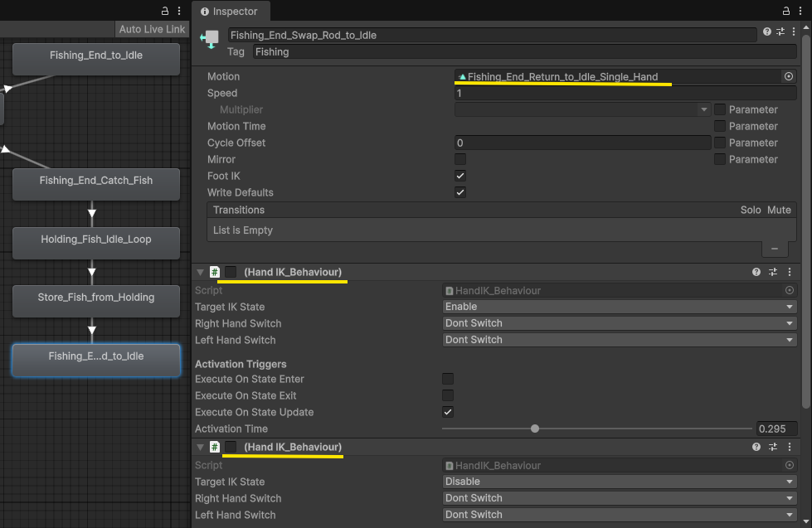812x528 pixels.
Task: Enable Execute On State Enter checkbox
Action: pyautogui.click(x=448, y=379)
